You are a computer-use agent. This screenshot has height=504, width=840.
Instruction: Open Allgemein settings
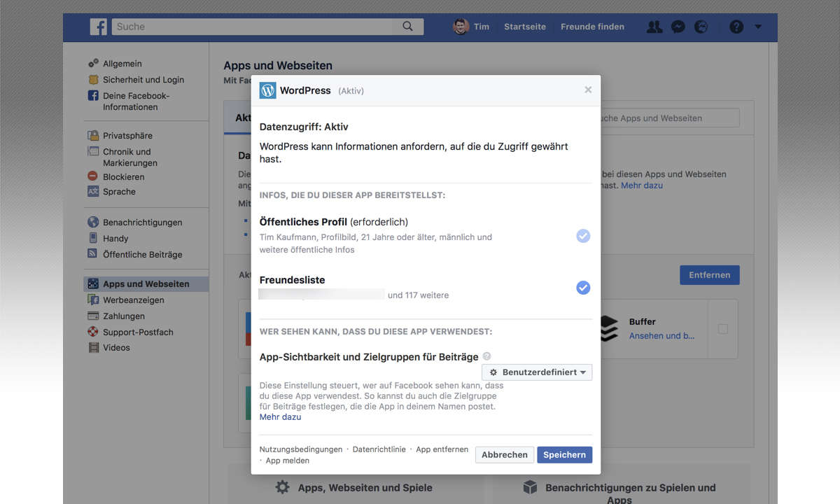pyautogui.click(x=122, y=64)
